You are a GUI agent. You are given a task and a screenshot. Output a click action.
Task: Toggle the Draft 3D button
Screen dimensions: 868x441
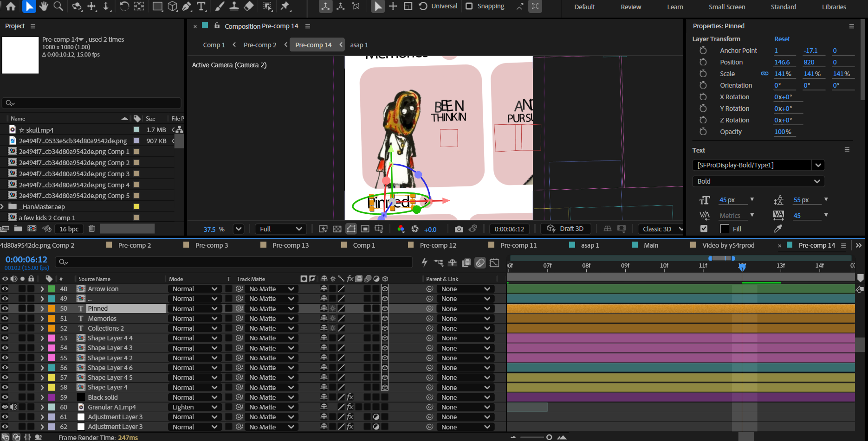(x=566, y=229)
